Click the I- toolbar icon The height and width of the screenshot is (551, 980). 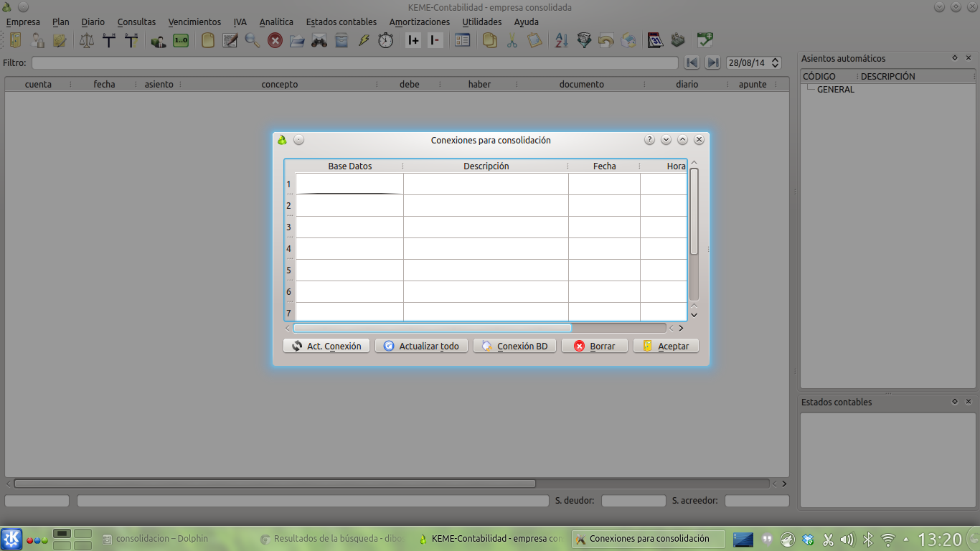[x=435, y=40]
